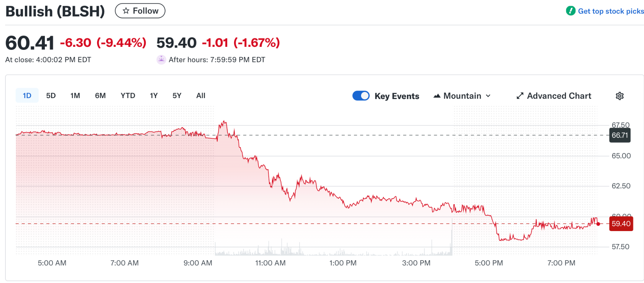Screen dimensions: 644x283
Task: Select the 1D time range tab
Action: coord(27,96)
